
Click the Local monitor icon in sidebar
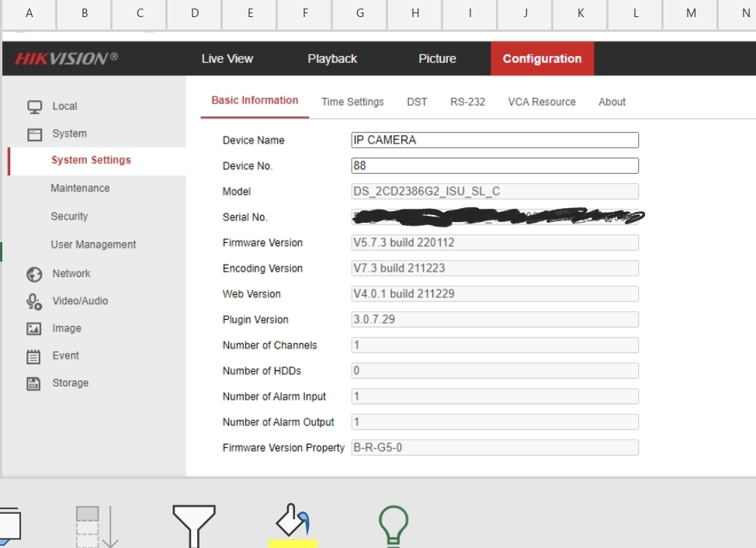[x=34, y=106]
